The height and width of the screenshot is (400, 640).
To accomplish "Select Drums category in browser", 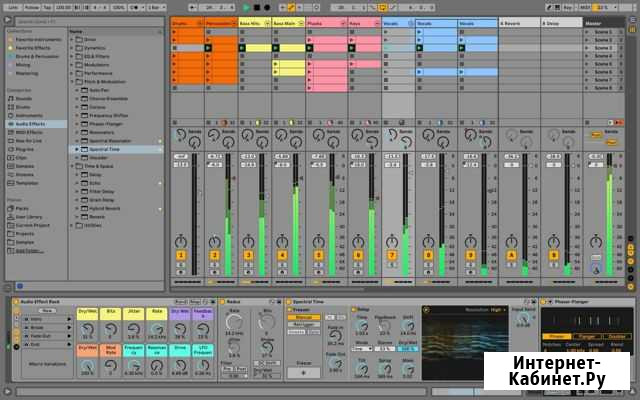I will coord(20,108).
